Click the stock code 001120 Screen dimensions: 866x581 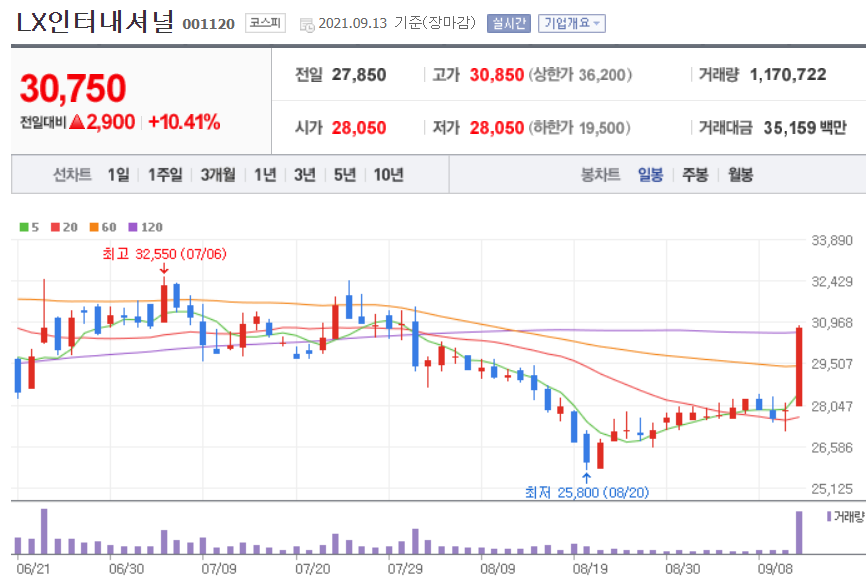click(x=208, y=24)
